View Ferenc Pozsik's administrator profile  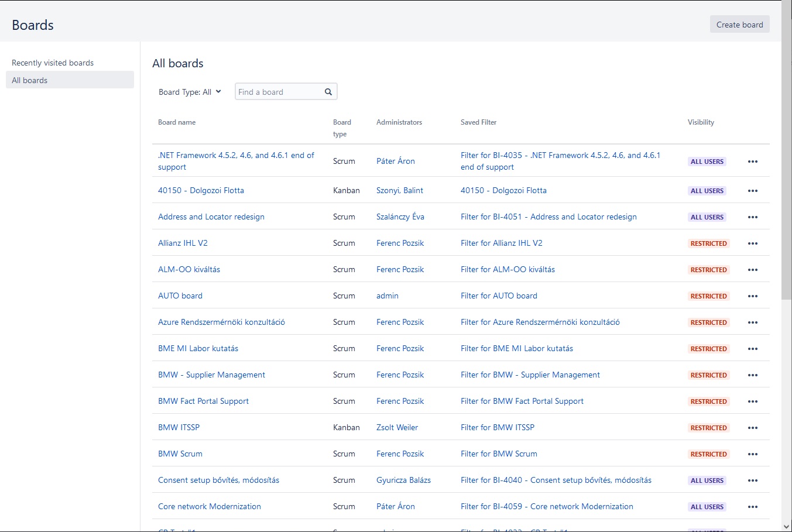click(x=400, y=243)
